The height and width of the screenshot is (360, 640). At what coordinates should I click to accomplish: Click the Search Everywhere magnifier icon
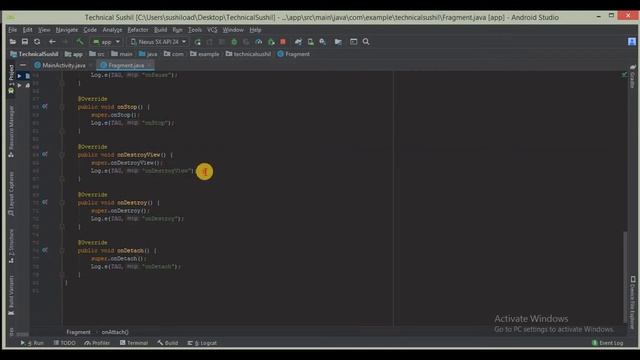point(366,42)
